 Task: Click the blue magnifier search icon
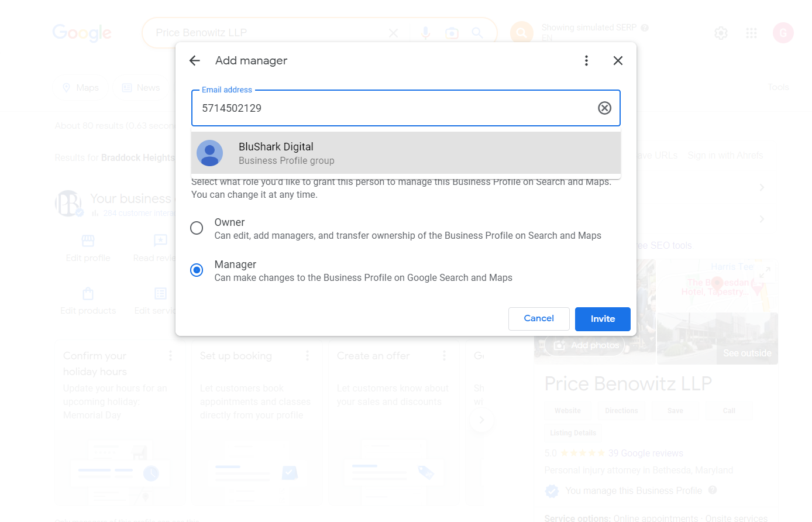click(x=477, y=33)
